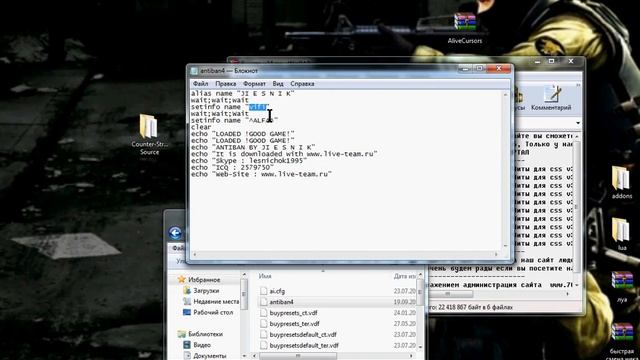Click the 'Skype : lesnichok1995' line
The height and width of the screenshot is (360, 640).
pos(249,160)
